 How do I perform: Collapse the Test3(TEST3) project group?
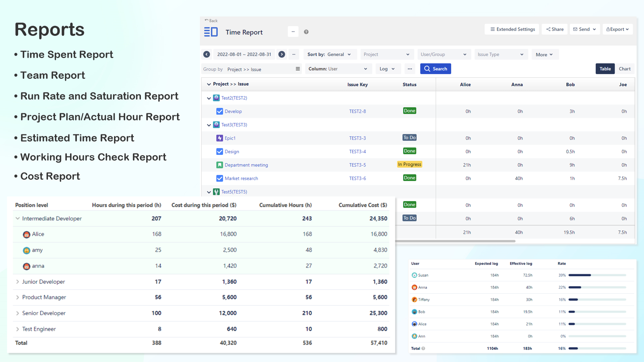[209, 125]
